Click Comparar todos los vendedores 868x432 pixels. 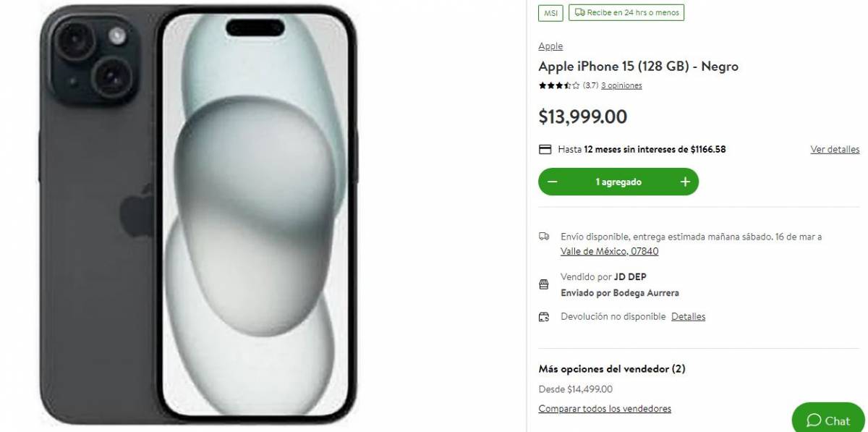tap(605, 409)
